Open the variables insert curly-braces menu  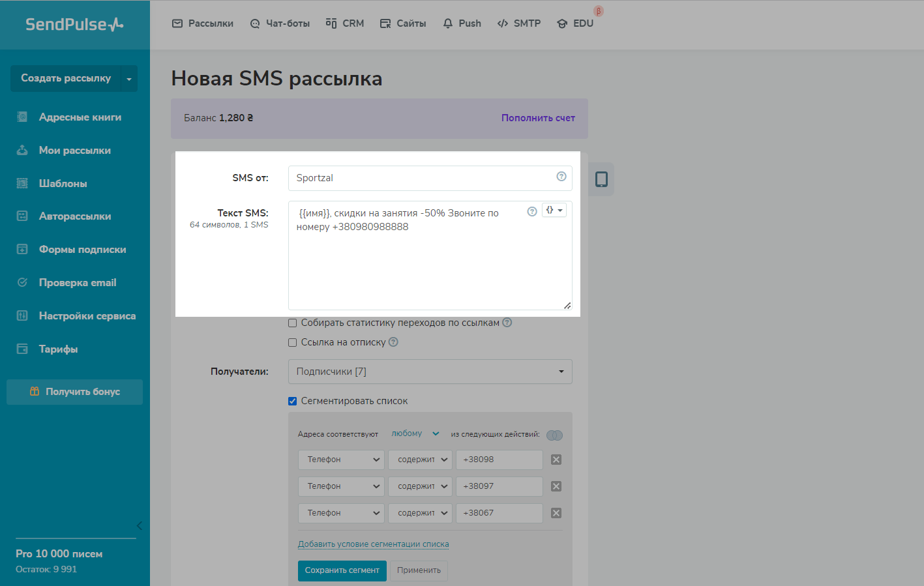click(554, 210)
